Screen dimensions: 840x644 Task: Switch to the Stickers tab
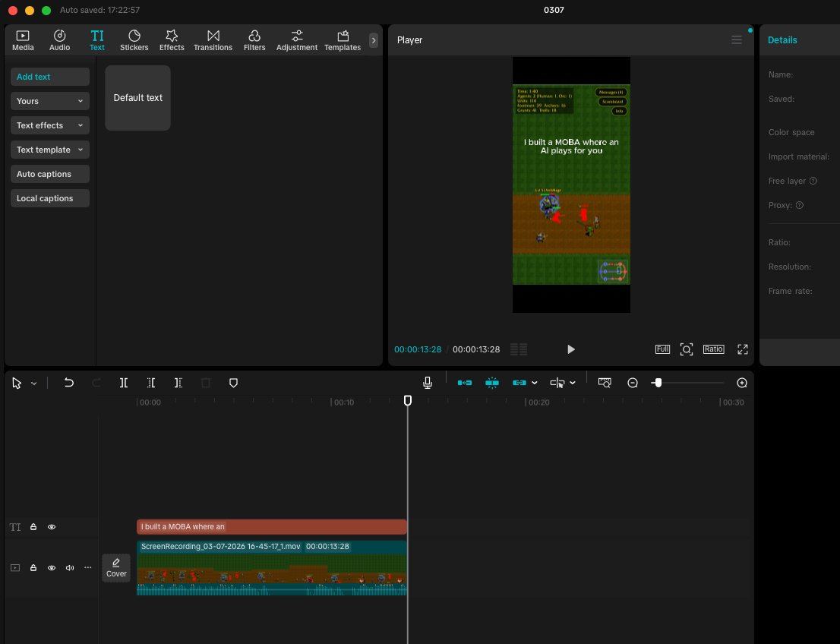[x=134, y=40]
